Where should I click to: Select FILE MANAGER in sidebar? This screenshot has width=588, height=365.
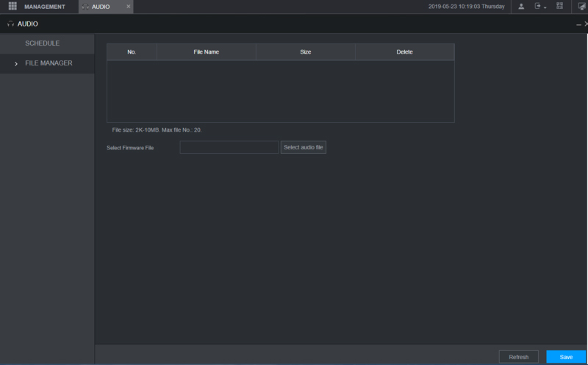(x=49, y=63)
